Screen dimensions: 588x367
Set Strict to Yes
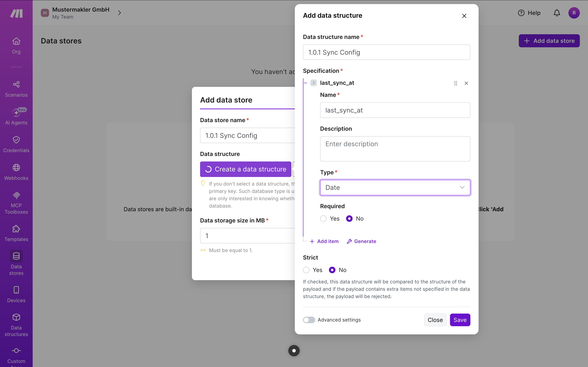click(x=306, y=270)
